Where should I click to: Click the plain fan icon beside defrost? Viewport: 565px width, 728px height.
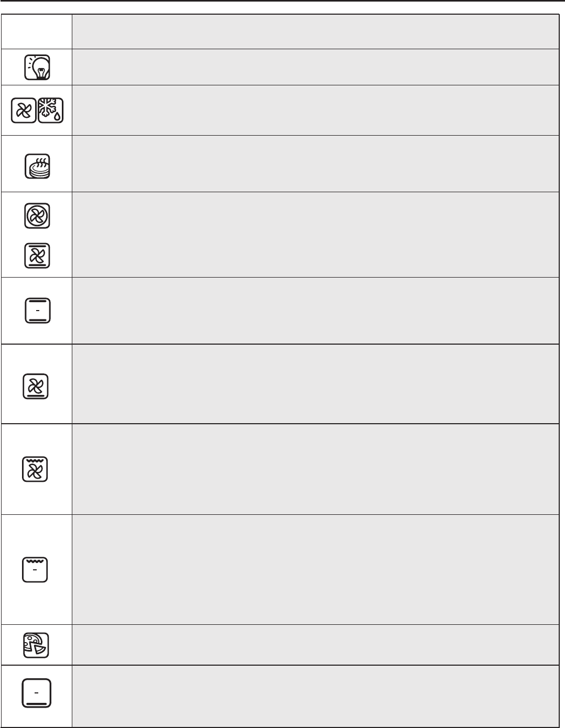tap(24, 111)
